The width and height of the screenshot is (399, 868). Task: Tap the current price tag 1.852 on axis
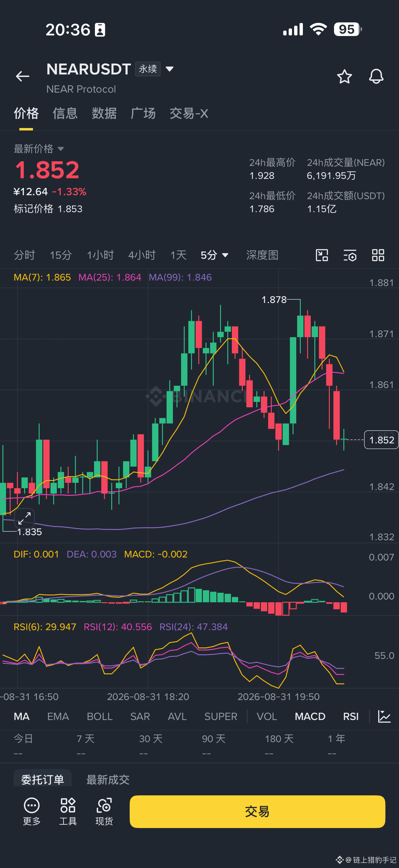381,440
